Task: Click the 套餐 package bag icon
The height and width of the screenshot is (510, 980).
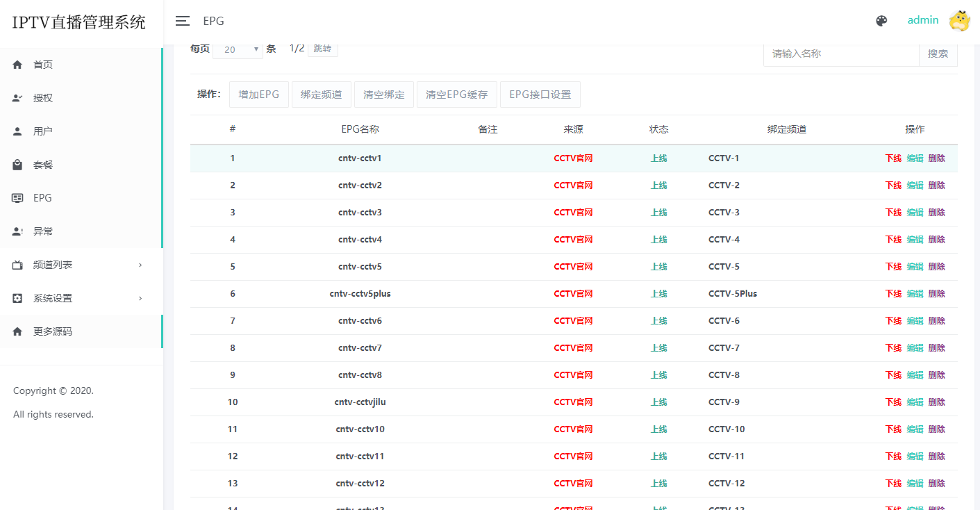Action: [18, 165]
